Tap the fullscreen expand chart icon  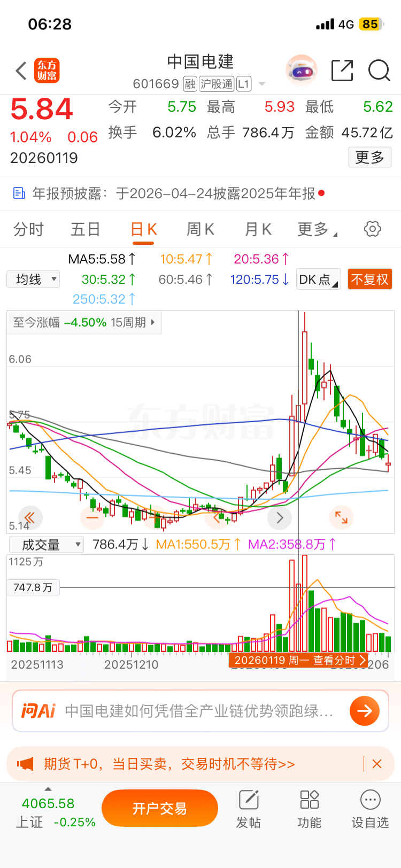pyautogui.click(x=341, y=517)
